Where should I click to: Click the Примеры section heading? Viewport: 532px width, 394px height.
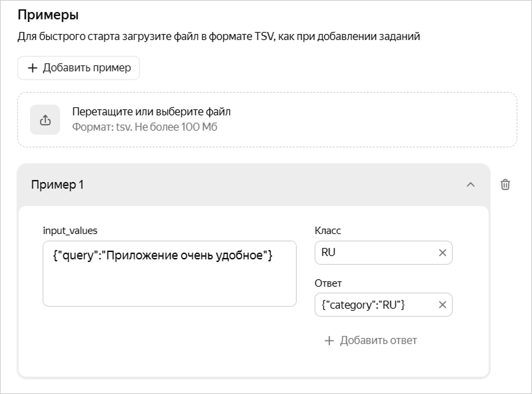48,15
